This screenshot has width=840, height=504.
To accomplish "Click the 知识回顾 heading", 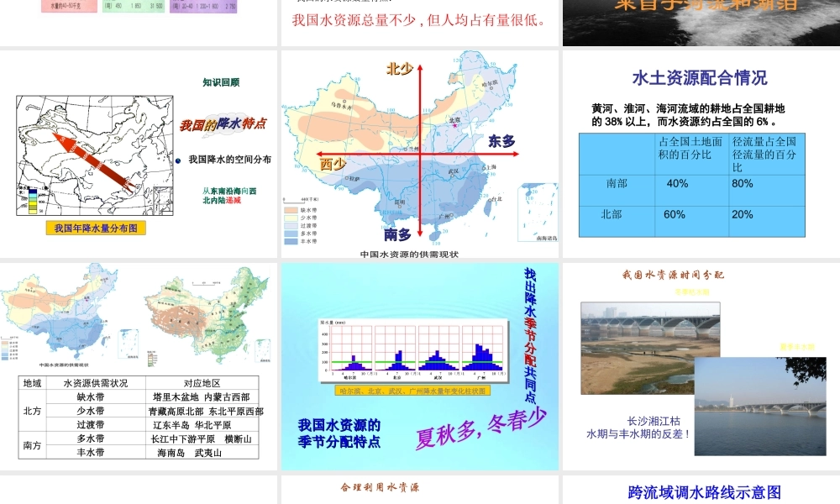I will point(221,82).
